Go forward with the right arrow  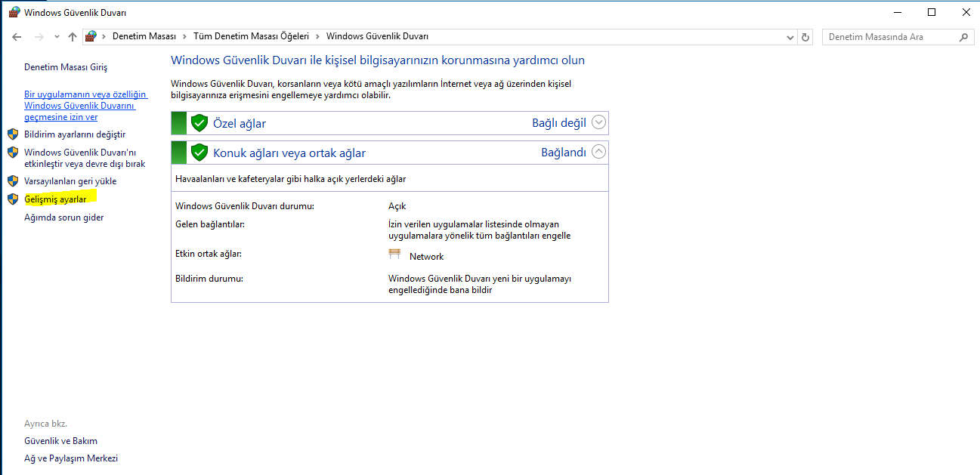click(x=39, y=36)
